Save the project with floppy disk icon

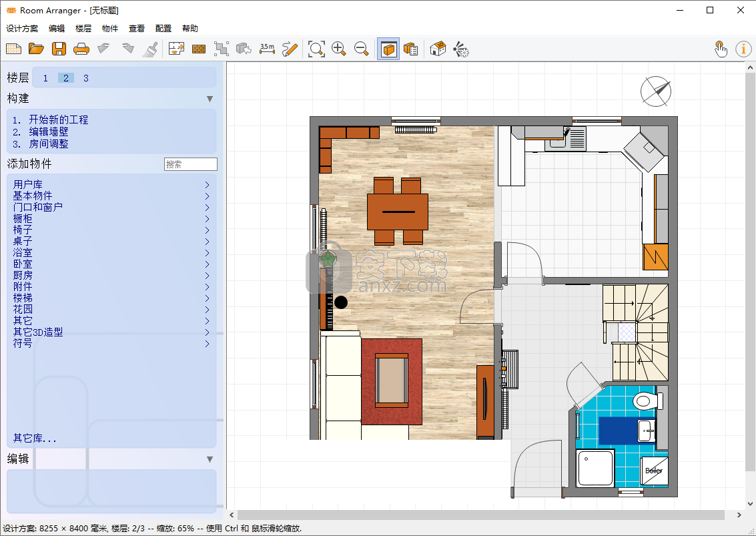(59, 49)
